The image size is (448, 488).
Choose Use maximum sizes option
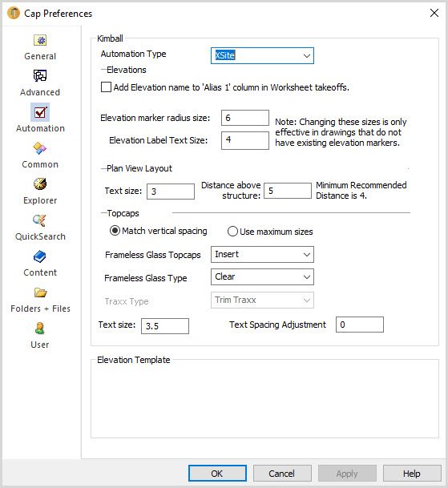click(x=232, y=232)
